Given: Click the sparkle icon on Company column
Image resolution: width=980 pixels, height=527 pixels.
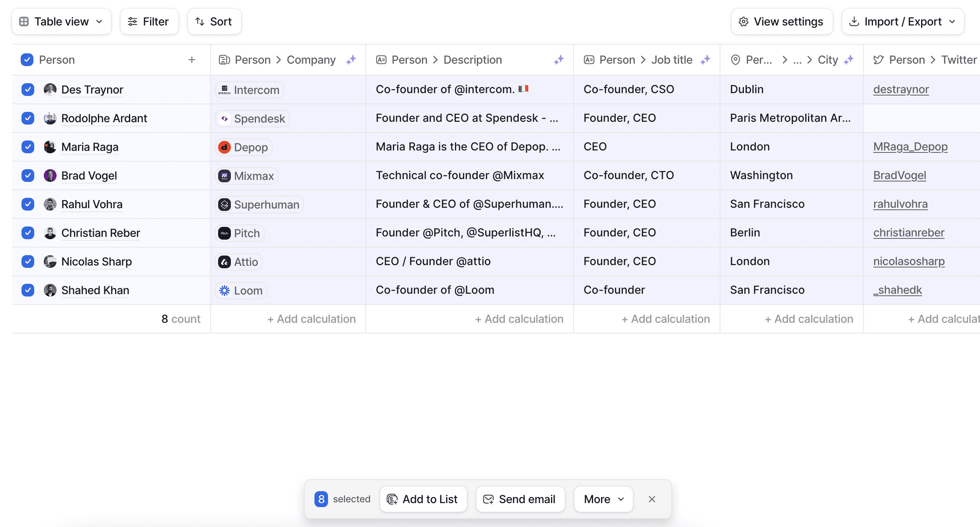Looking at the screenshot, I should (x=351, y=60).
